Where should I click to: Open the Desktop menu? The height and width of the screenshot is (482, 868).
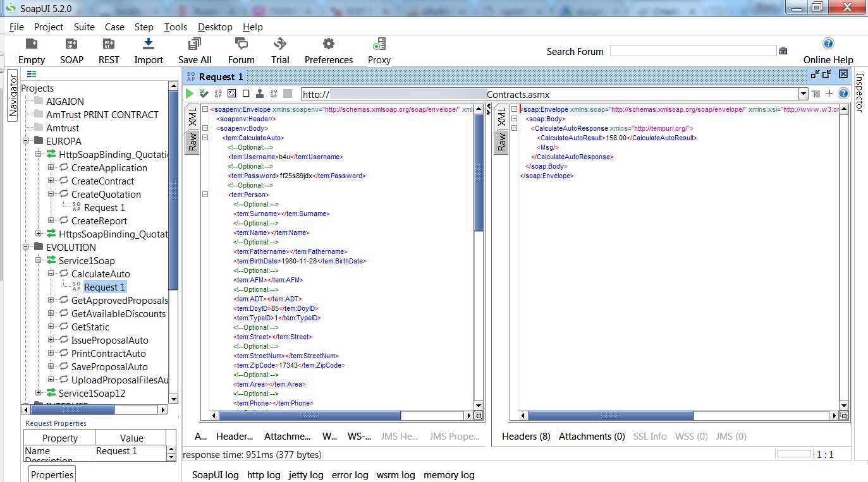coord(215,27)
